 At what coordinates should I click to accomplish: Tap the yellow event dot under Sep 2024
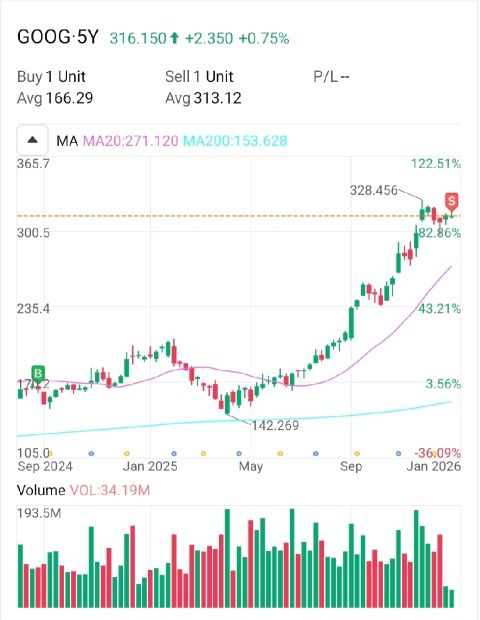tap(50, 454)
